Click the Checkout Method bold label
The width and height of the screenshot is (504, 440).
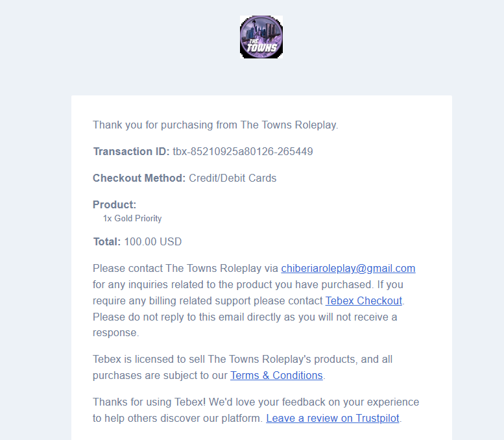tap(139, 178)
